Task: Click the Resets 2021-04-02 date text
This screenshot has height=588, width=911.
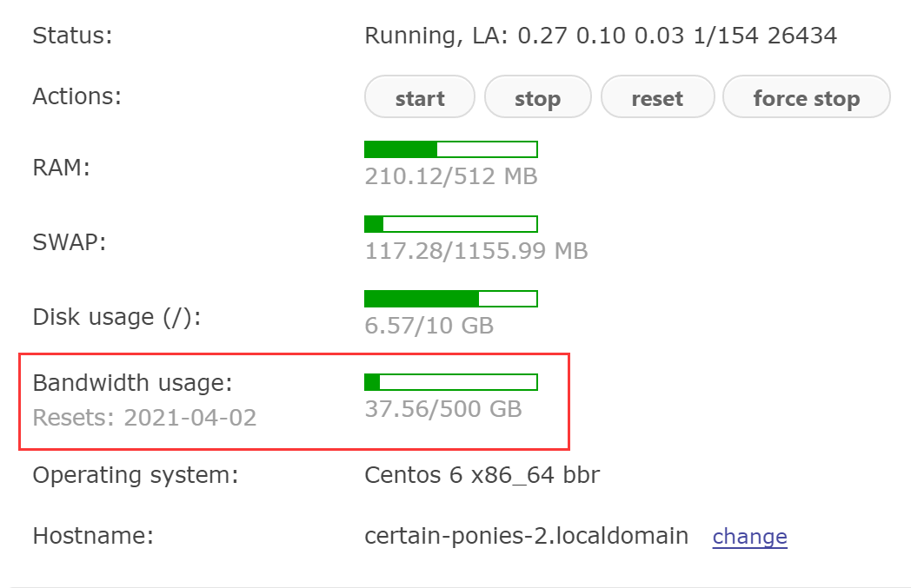Action: pos(144,418)
